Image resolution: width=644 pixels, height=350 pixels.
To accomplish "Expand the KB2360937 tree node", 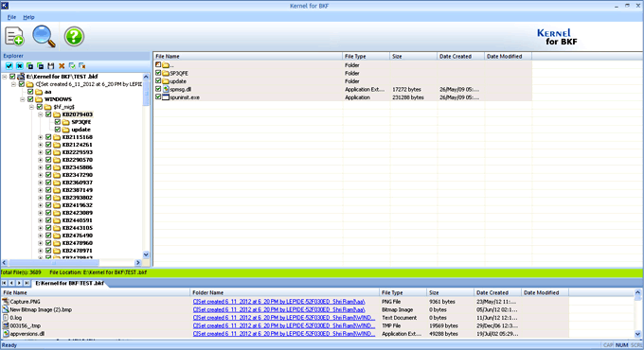I will 40,183.
